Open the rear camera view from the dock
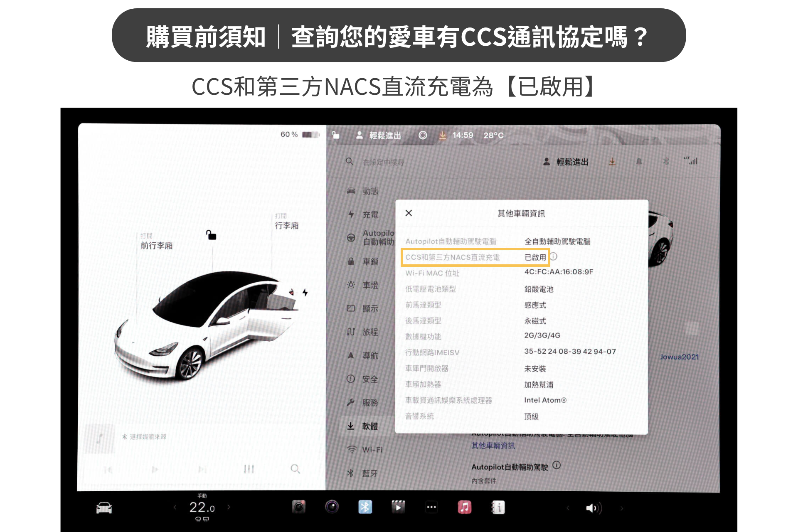Viewport: 798px width, 532px height. [298, 507]
